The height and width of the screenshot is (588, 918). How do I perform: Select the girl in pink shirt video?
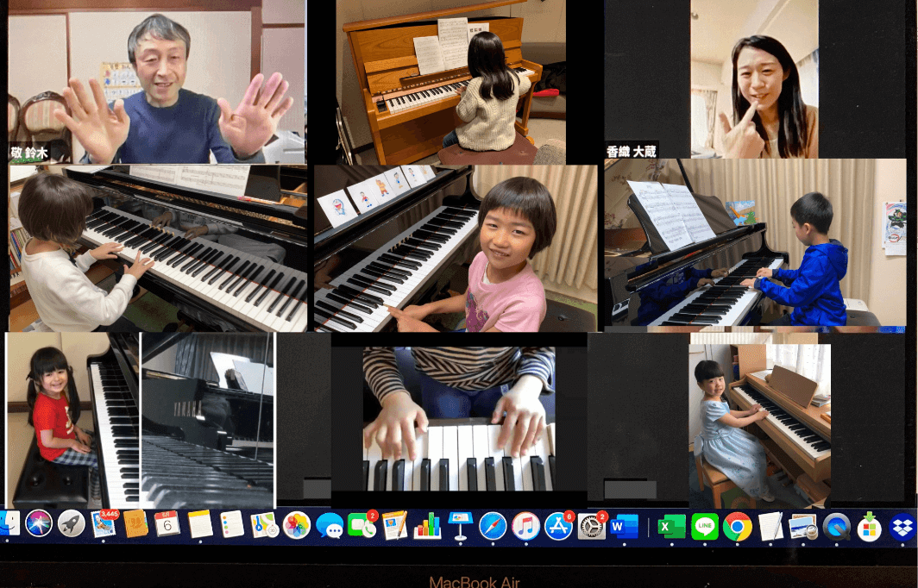pos(456,248)
